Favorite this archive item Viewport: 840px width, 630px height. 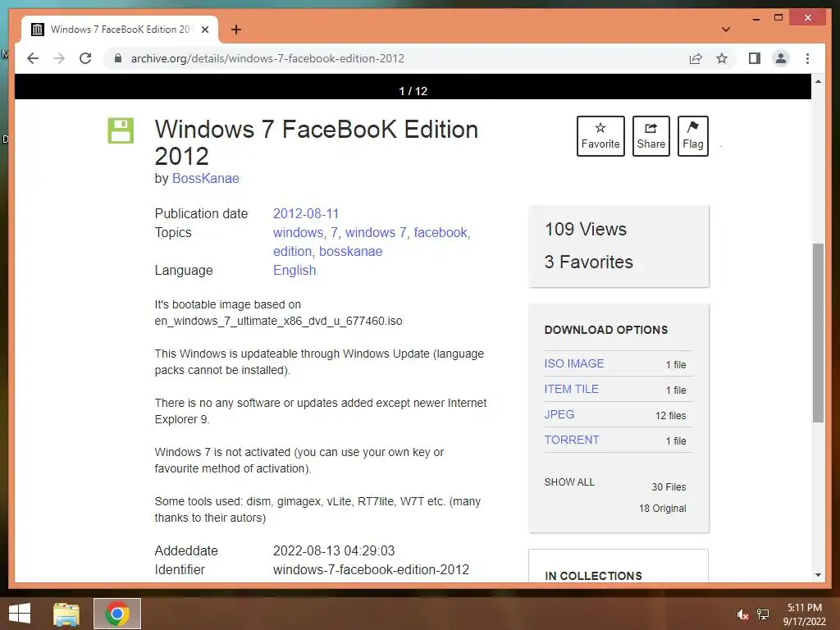(x=600, y=136)
